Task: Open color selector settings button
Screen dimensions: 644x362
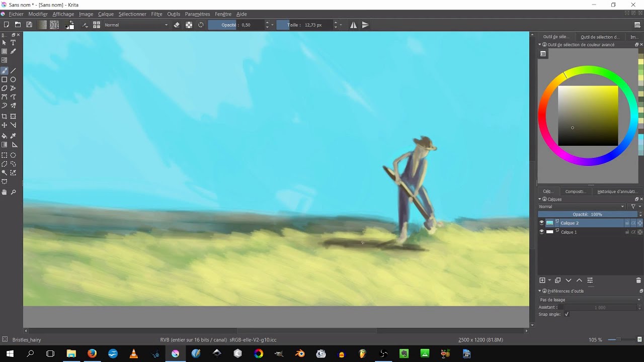Action: [x=543, y=54]
